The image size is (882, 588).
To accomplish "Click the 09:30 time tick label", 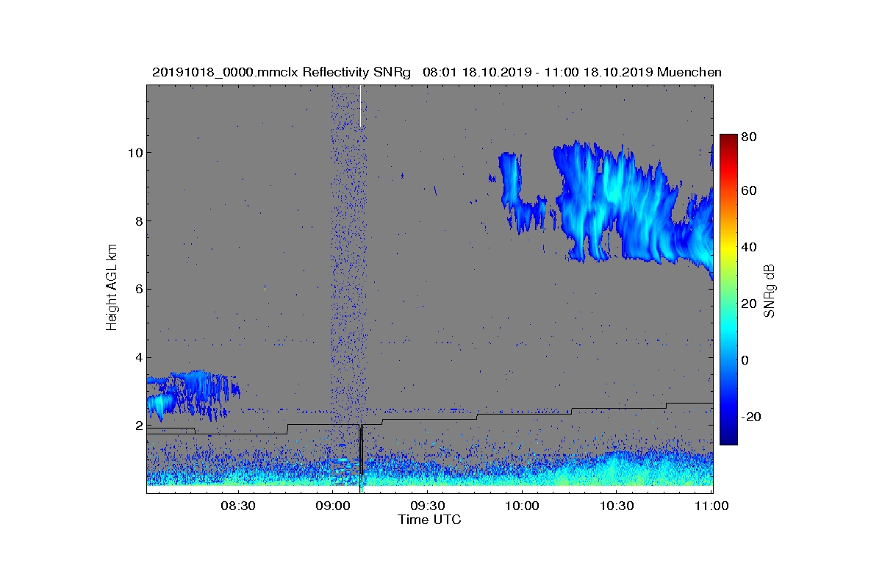I will 427,506.
